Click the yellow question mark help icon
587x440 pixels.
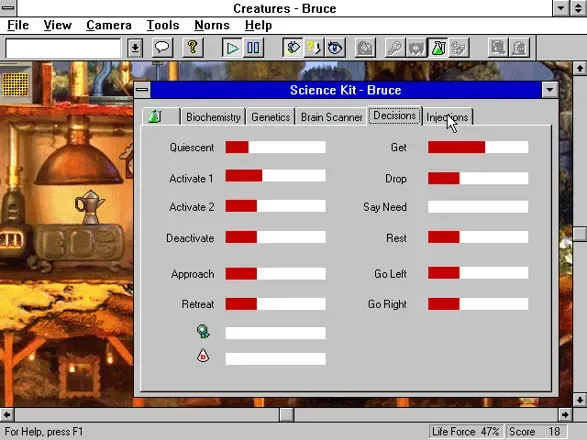192,48
